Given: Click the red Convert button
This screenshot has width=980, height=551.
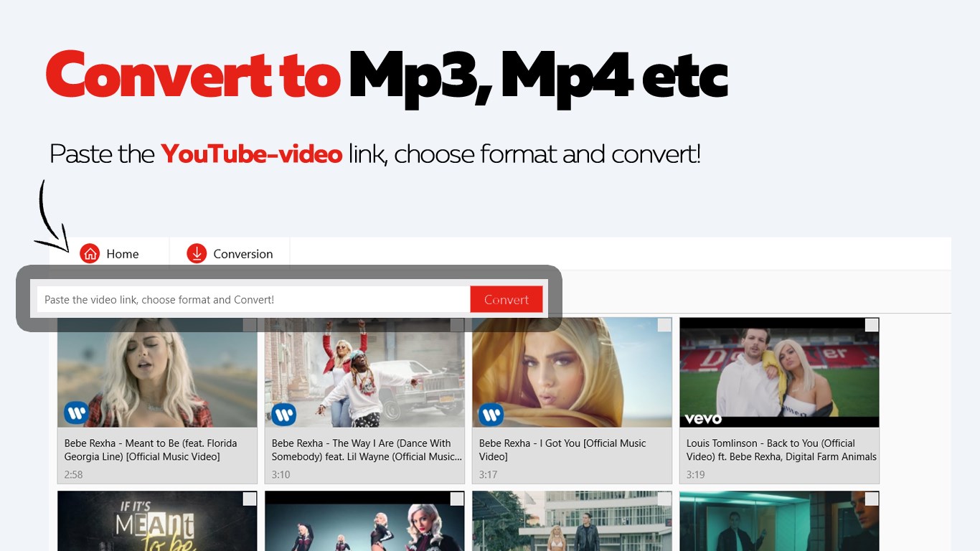Looking at the screenshot, I should [507, 299].
